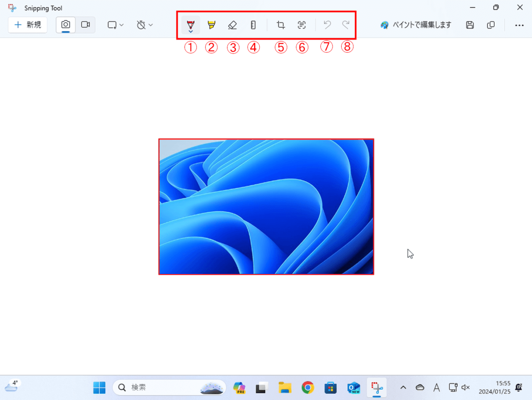Save the snip with the disk icon
Screen dimensions: 532x400
(x=470, y=25)
